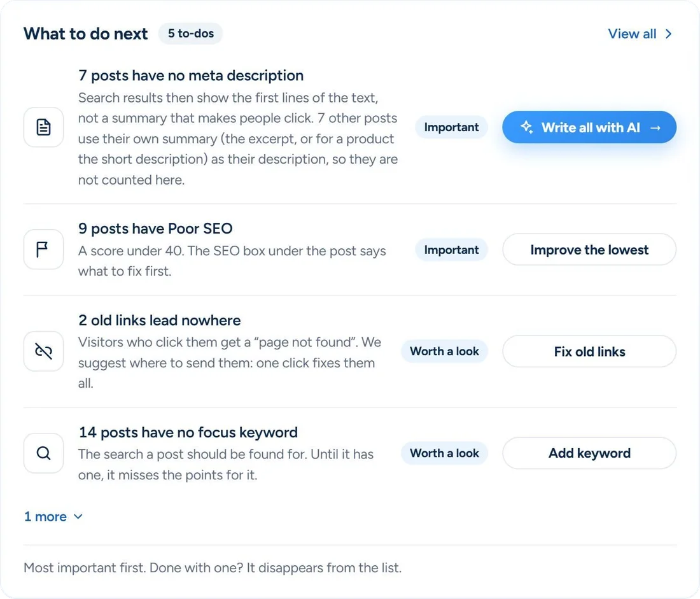700x599 pixels.
Task: Click Write all with AI button
Action: click(589, 127)
